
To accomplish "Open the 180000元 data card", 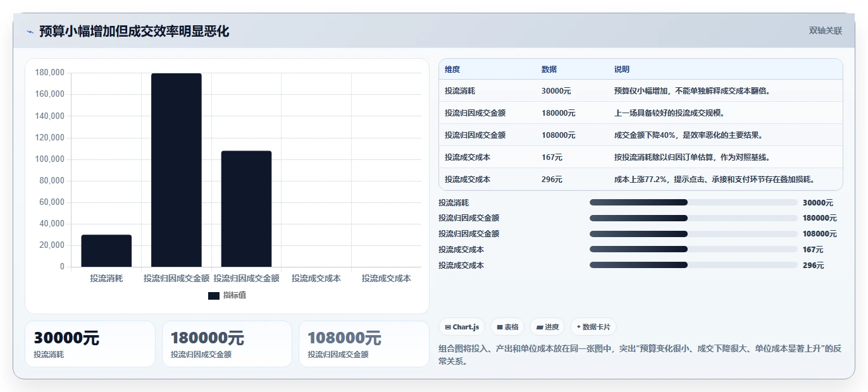I will tap(227, 344).
